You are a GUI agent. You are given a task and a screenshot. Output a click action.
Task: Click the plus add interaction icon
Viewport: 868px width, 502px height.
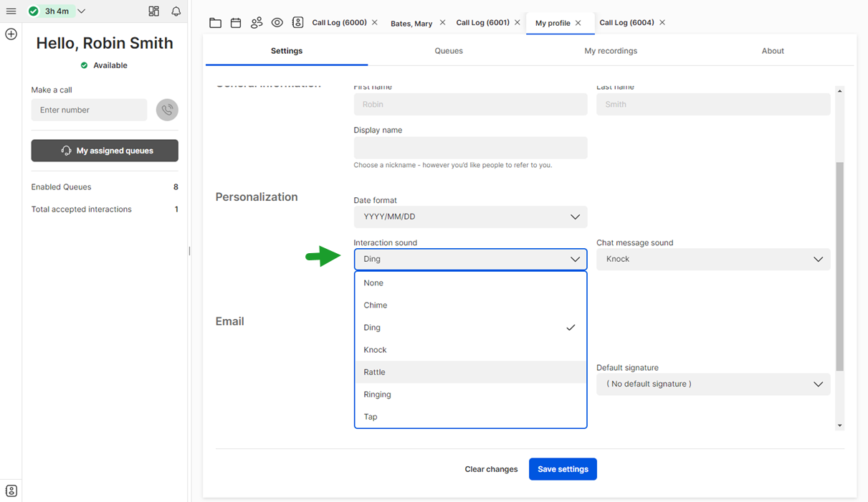tap(11, 34)
